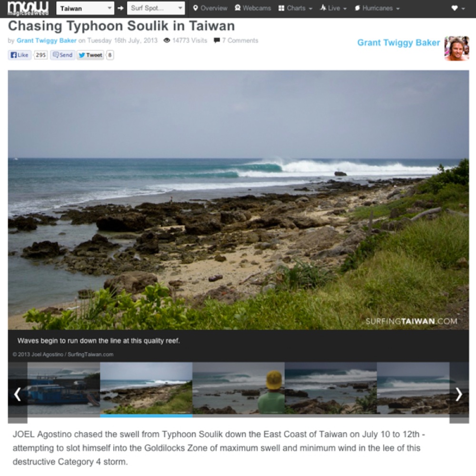Open the Live menu
476x476 pixels.
(x=333, y=8)
